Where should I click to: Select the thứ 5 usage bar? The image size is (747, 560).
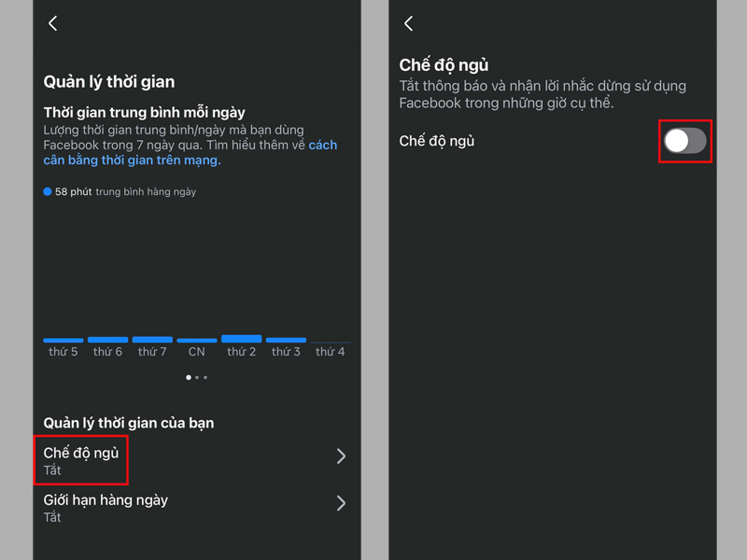click(63, 340)
